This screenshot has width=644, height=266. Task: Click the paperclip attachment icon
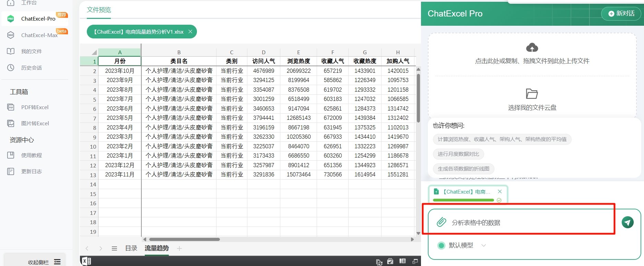pyautogui.click(x=441, y=222)
